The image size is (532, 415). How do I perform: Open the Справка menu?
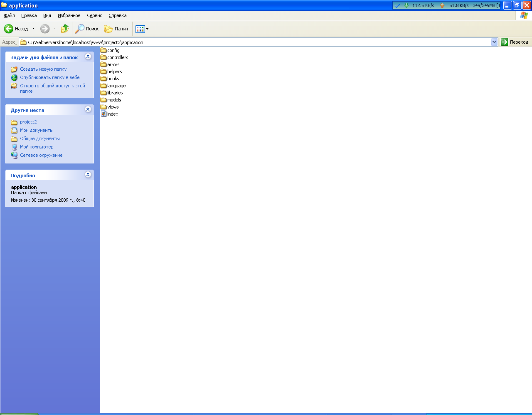click(x=118, y=15)
